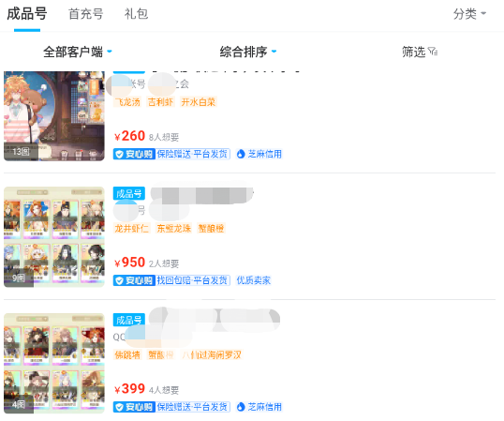
Task: Click the 芝麻信用 droplet icon on the ¥260 listing
Action: pos(241,154)
